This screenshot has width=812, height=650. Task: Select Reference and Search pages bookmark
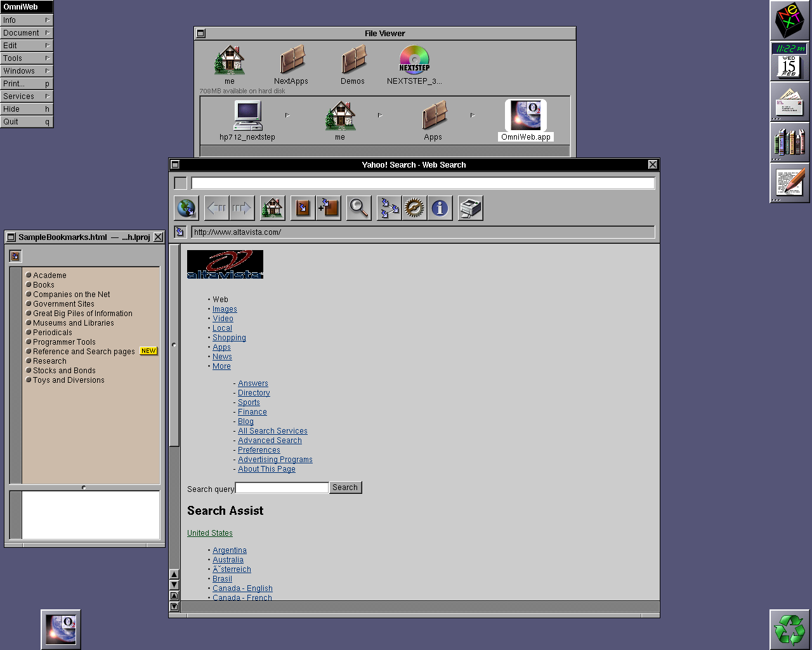84,352
